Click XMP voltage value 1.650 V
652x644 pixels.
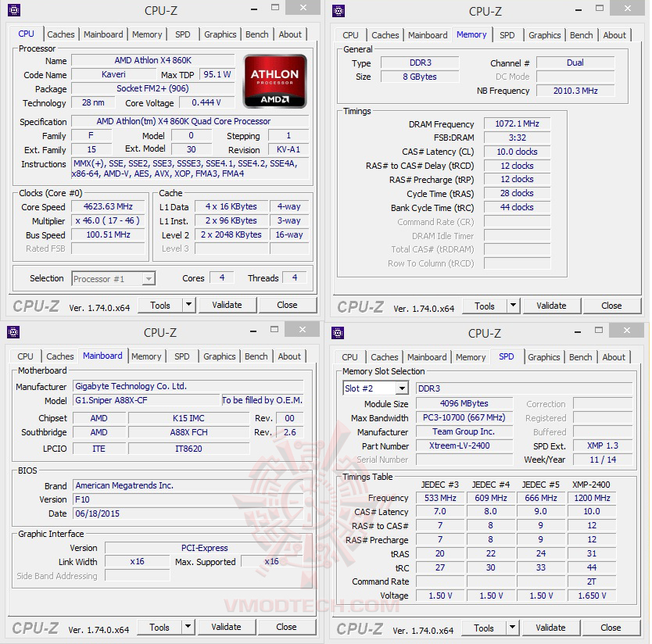592,596
